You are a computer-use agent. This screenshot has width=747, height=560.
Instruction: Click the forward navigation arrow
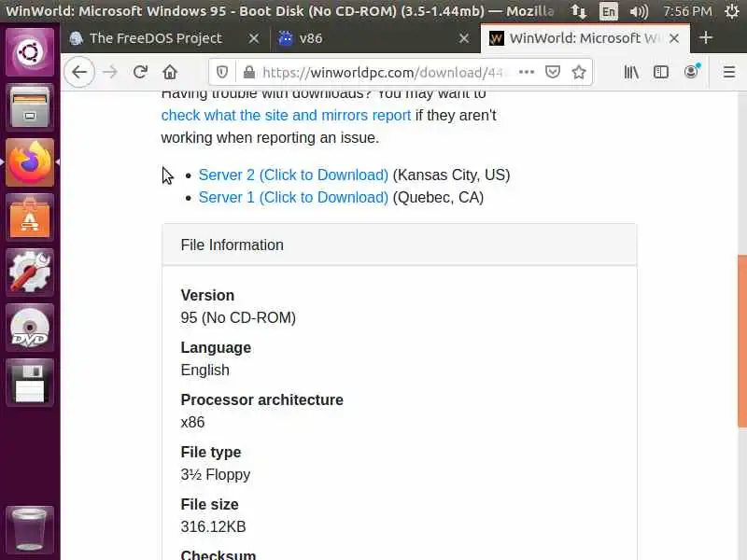[x=110, y=73]
